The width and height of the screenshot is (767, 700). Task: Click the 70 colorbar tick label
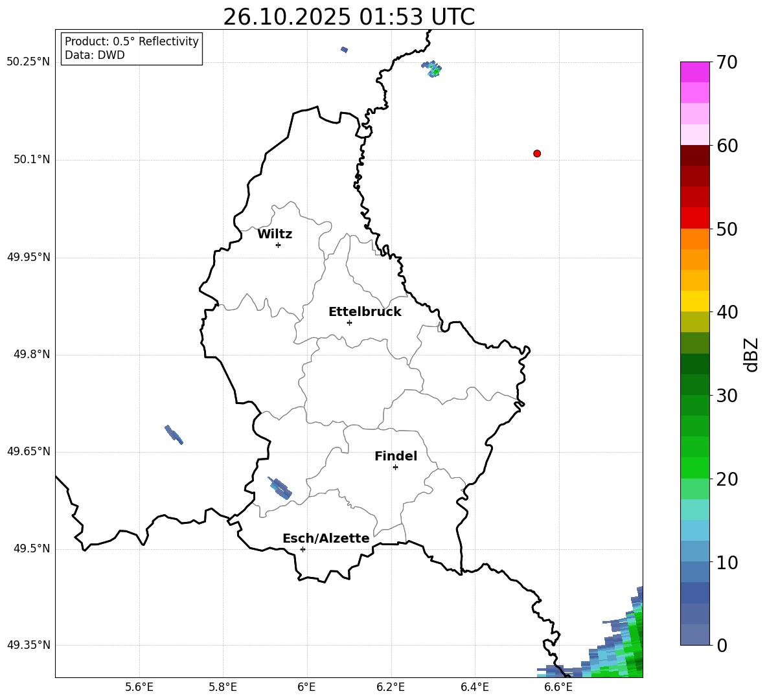coord(727,62)
